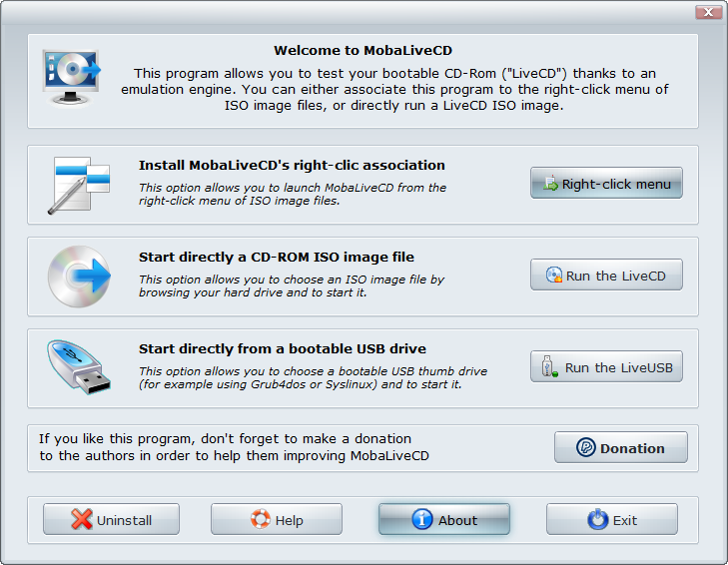Click the Grub4dos or Syslinux description text
This screenshot has height=565, width=728.
pos(313,378)
